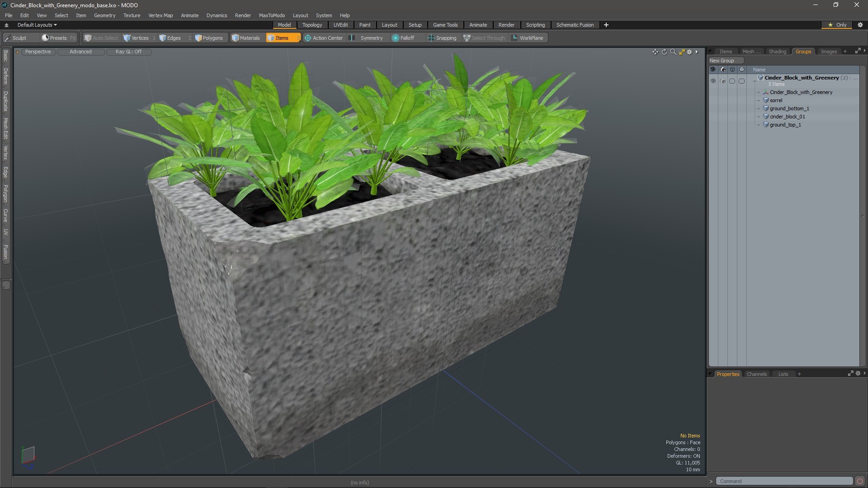Open the Default Layouts dropdown
The image size is (868, 488).
tap(37, 25)
